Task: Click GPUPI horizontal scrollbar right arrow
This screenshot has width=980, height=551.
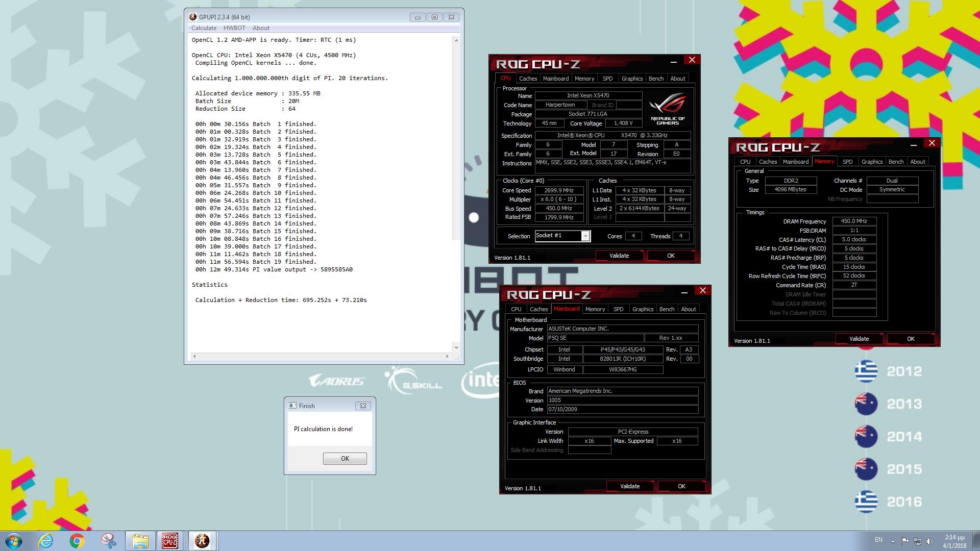Action: pos(448,356)
